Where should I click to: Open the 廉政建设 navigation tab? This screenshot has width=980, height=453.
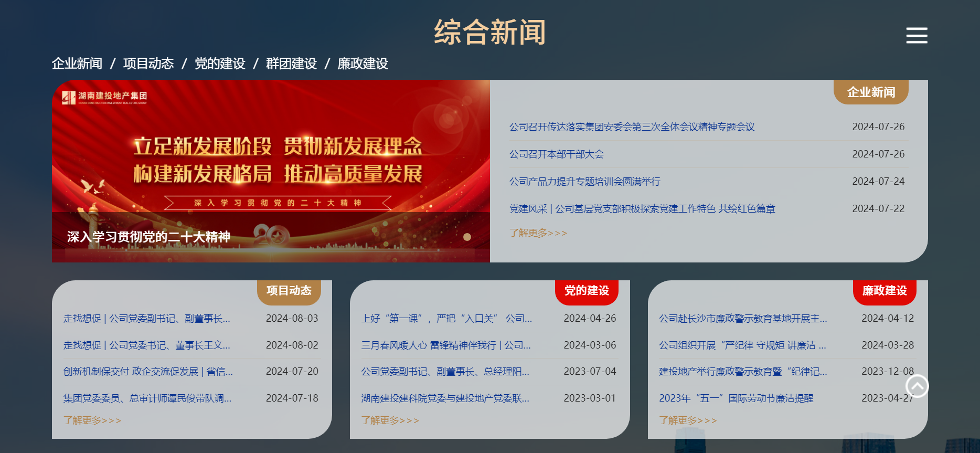click(x=363, y=64)
